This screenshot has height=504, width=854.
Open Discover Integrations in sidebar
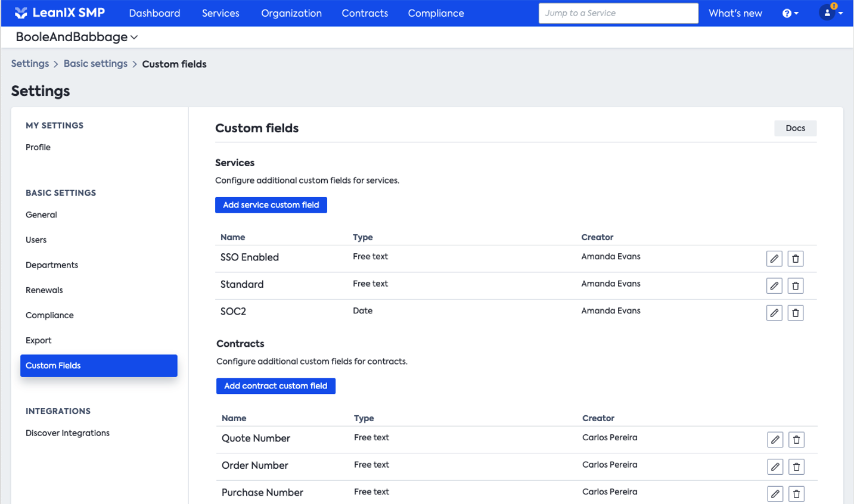(x=67, y=433)
